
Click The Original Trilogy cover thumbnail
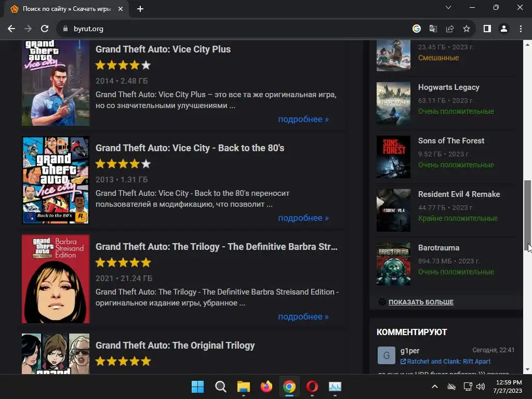56,354
